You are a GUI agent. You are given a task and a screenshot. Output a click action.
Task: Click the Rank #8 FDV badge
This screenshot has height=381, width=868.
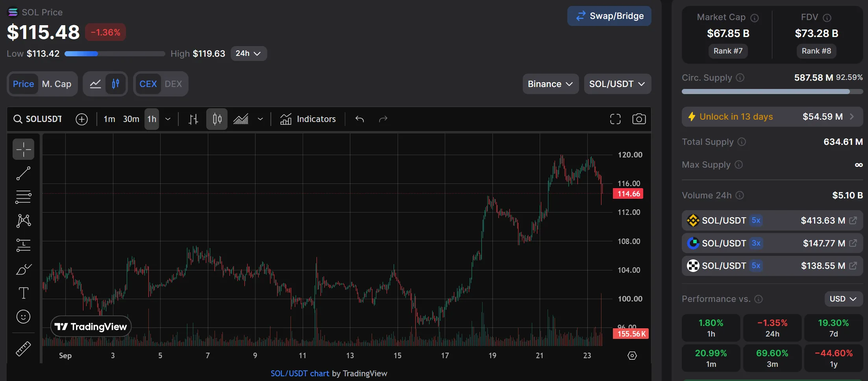[x=816, y=51]
